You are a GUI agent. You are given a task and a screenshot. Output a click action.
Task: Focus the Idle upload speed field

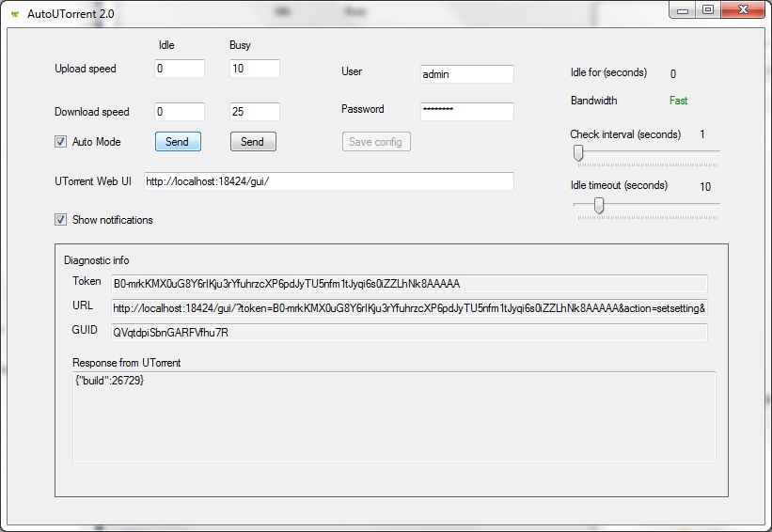click(180, 69)
